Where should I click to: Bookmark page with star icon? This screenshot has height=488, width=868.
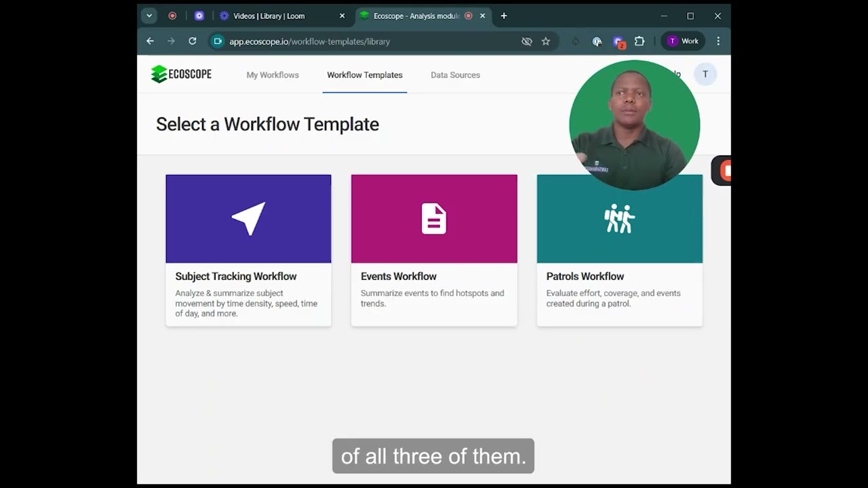(546, 41)
